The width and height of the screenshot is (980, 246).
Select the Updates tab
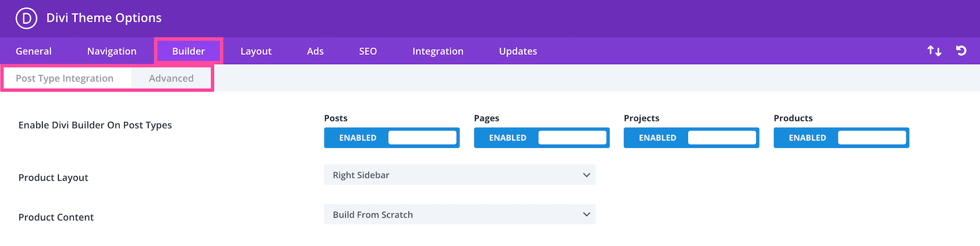point(518,51)
